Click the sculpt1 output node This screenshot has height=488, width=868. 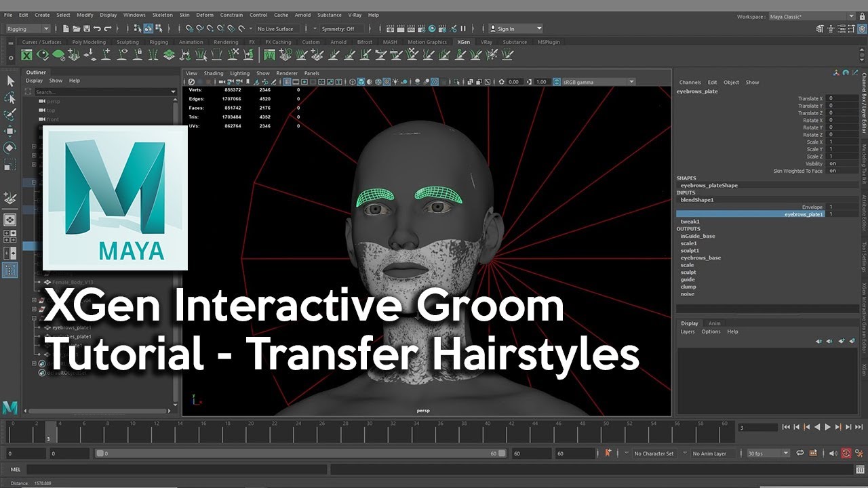tap(690, 251)
